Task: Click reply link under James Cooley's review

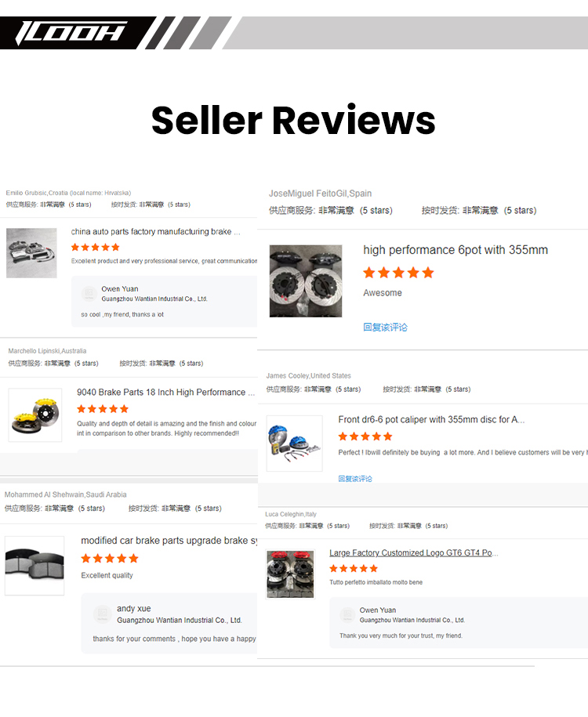Action: (355, 479)
